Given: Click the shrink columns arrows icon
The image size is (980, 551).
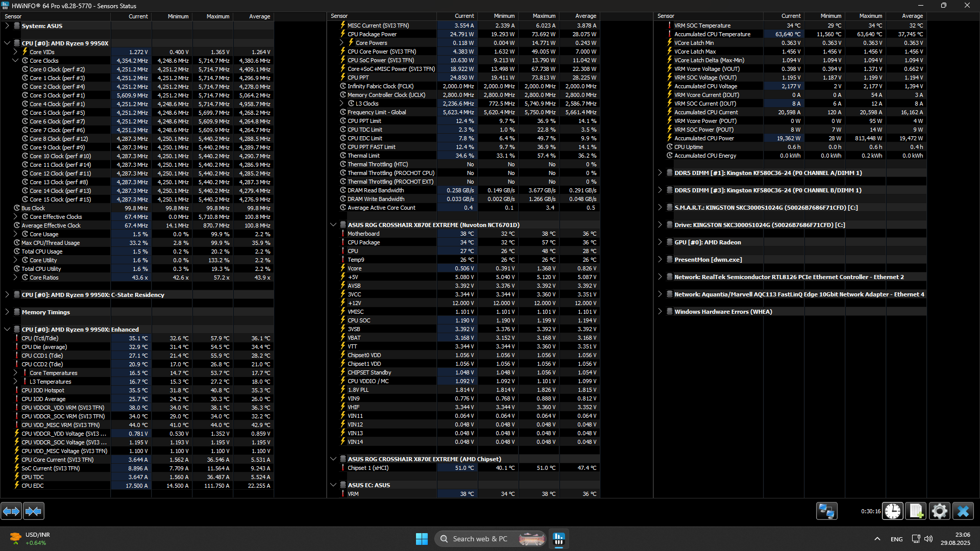Looking at the screenshot, I should point(34,511).
